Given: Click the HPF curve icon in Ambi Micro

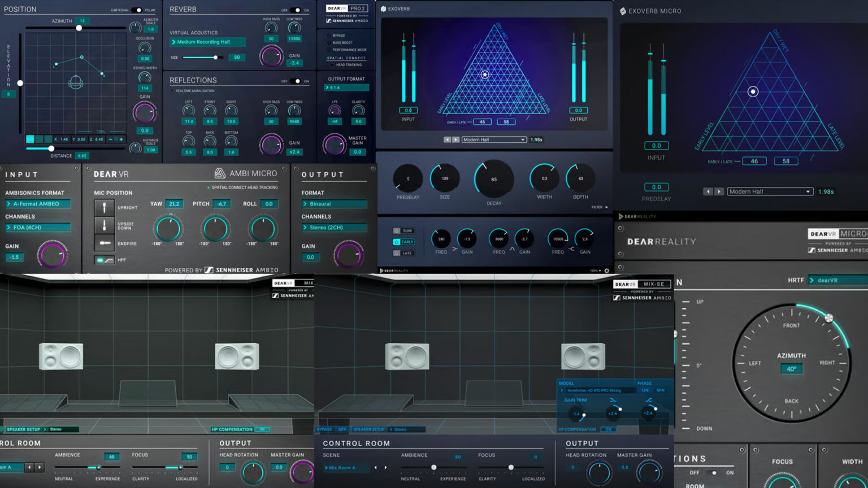Looking at the screenshot, I should point(110,259).
